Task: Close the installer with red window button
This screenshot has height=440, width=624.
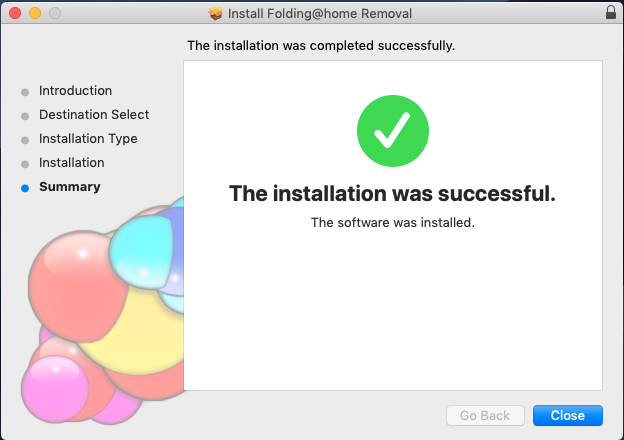Action: [15, 13]
